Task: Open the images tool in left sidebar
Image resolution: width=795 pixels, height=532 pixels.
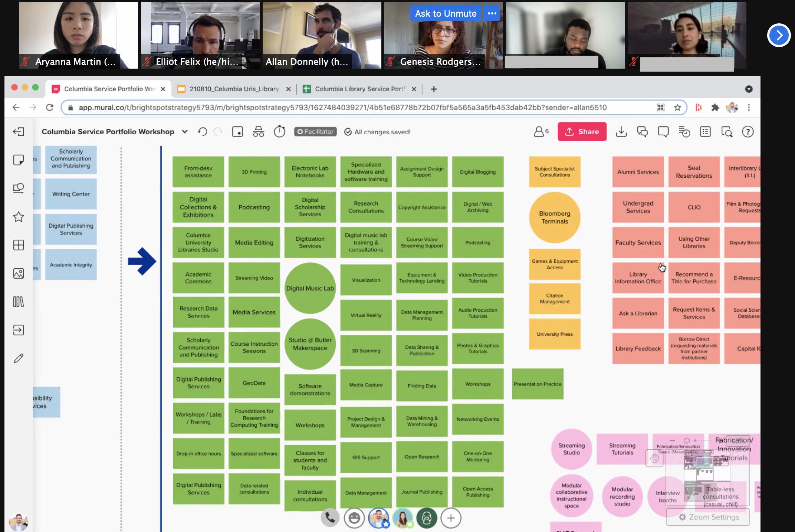Action: click(19, 273)
